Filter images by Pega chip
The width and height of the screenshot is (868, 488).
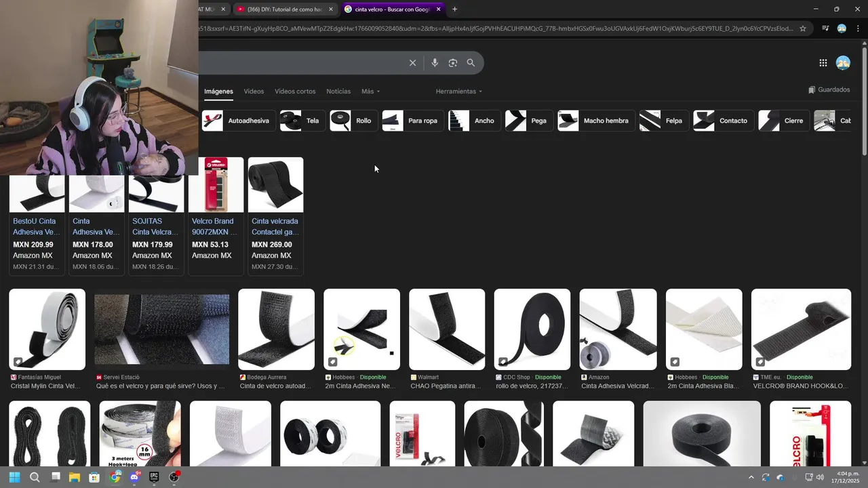click(529, 121)
